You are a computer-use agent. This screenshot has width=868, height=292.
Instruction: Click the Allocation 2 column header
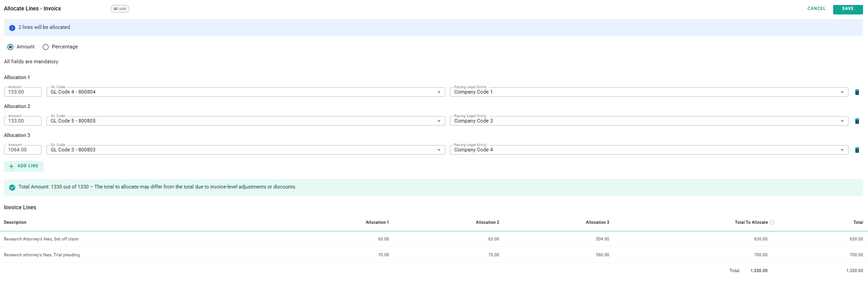(x=487, y=222)
